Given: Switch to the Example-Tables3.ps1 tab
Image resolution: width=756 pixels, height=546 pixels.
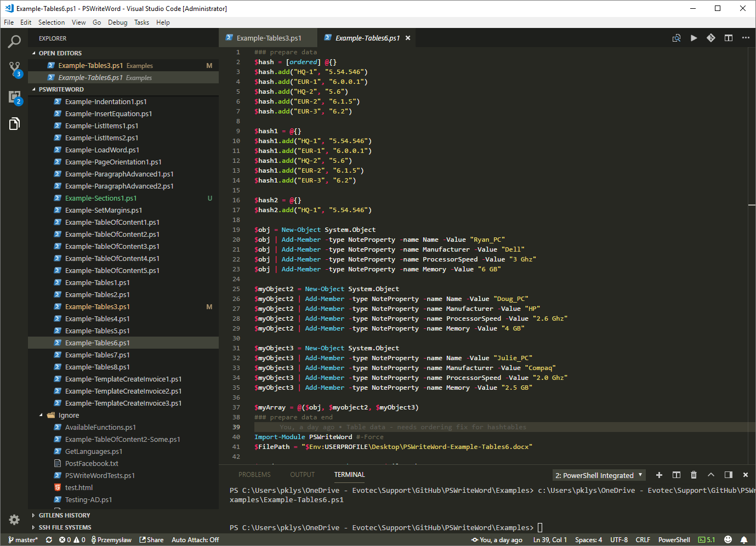Looking at the screenshot, I should (268, 38).
